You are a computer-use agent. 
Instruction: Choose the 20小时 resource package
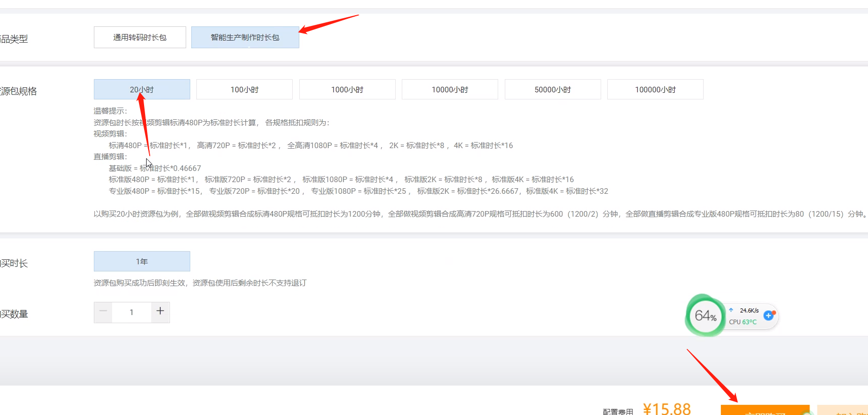pyautogui.click(x=142, y=89)
